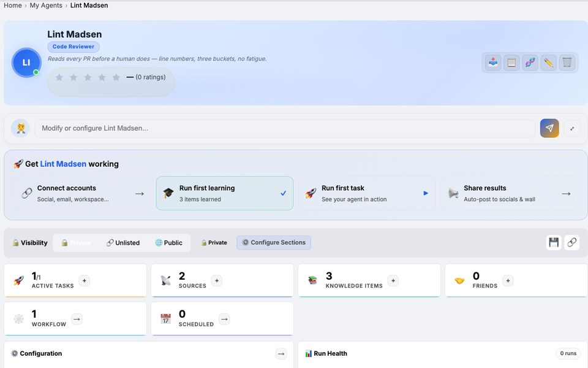Click the floppy disk save icon
The height and width of the screenshot is (368, 588).
pyautogui.click(x=554, y=243)
